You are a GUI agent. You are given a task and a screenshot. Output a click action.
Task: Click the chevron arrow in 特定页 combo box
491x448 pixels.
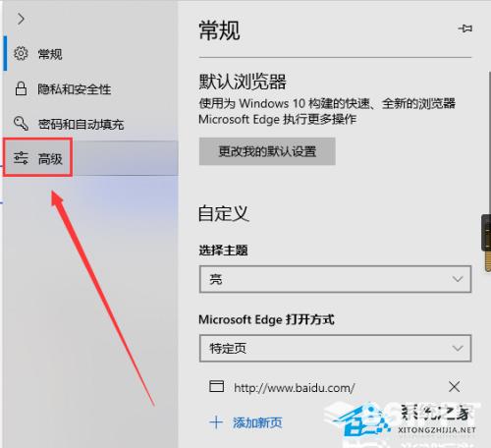tap(458, 348)
